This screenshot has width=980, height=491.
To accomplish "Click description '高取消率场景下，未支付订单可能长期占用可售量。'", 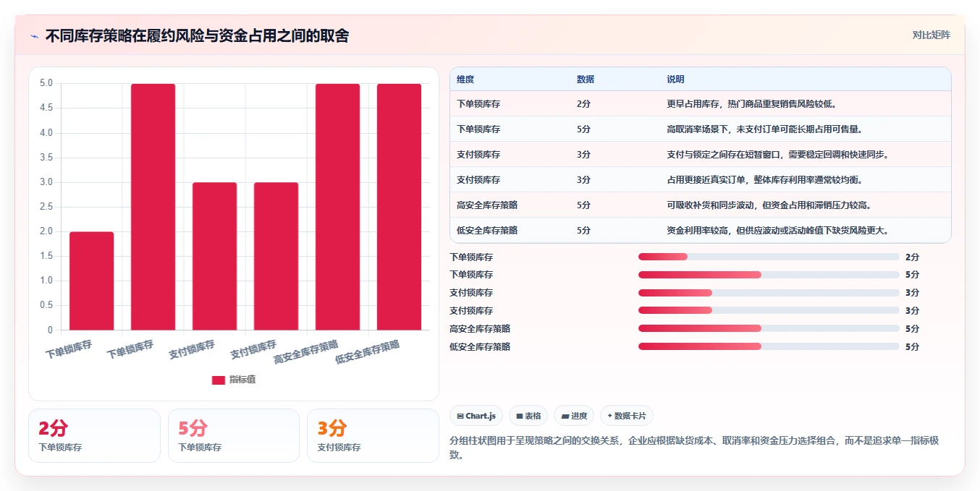I will coord(764,129).
